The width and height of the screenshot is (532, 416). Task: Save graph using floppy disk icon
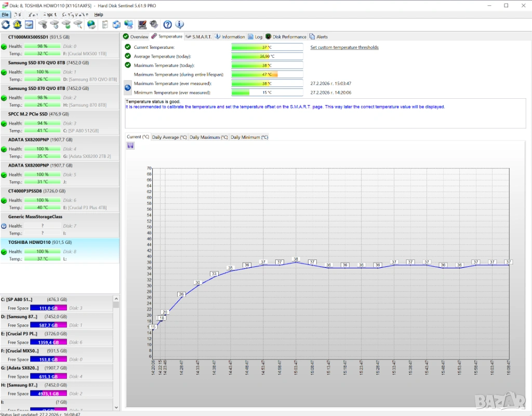point(130,146)
